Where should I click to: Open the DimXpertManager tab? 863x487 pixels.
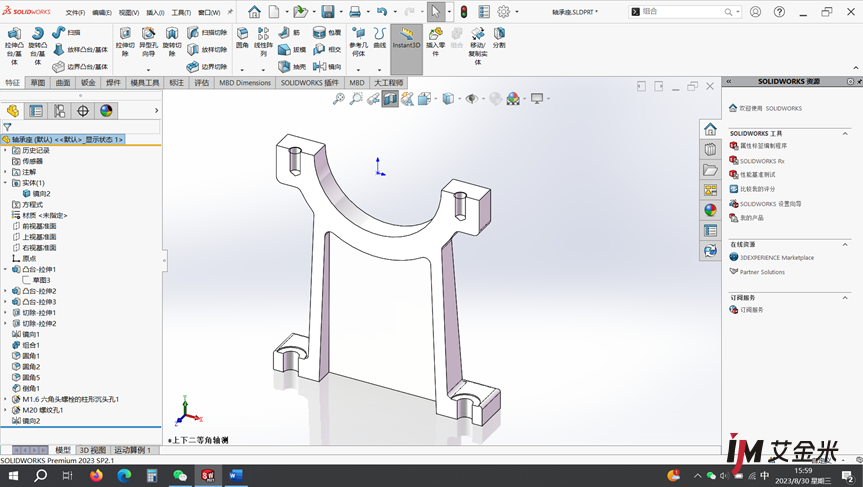83,111
